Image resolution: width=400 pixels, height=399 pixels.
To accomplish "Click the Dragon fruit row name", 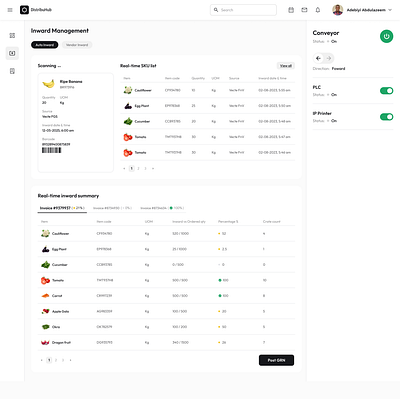I will pos(61,343).
